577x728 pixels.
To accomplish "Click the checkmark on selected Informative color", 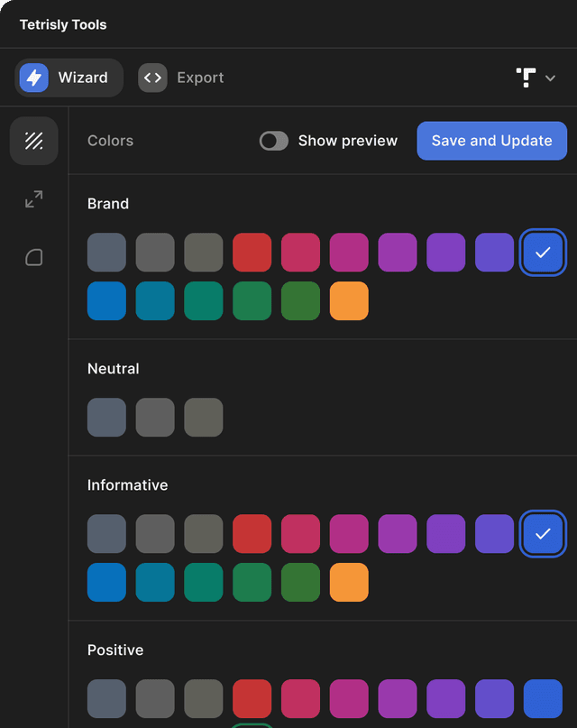I will 543,534.
